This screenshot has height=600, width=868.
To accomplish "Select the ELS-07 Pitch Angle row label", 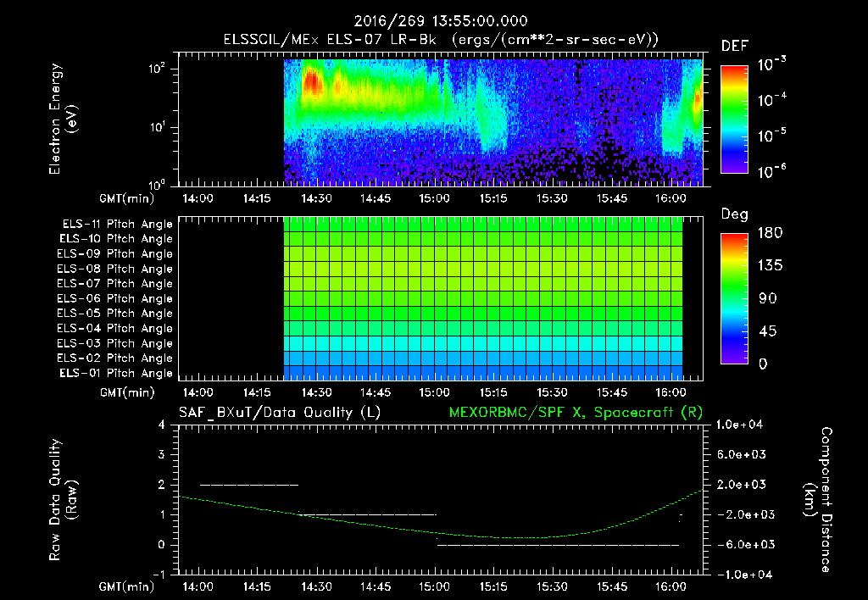I will point(114,283).
